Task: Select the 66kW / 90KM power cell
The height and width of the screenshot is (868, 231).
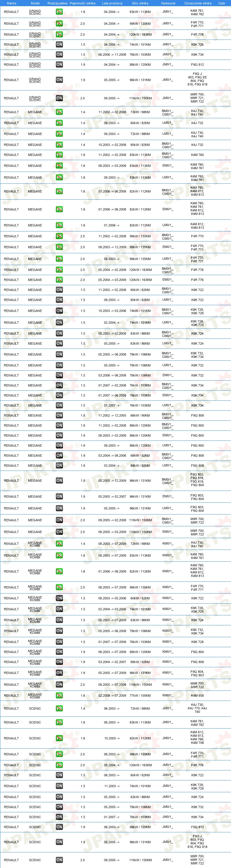Action: [x=140, y=415]
